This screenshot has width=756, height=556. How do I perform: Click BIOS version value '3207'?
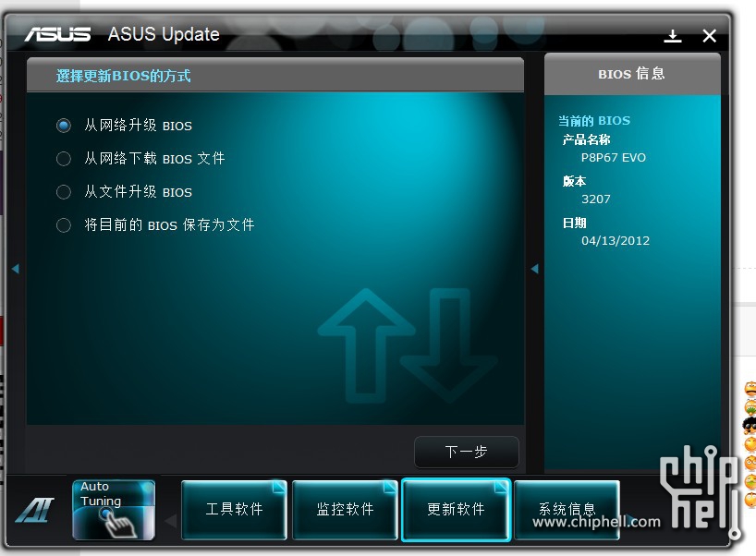pos(596,199)
